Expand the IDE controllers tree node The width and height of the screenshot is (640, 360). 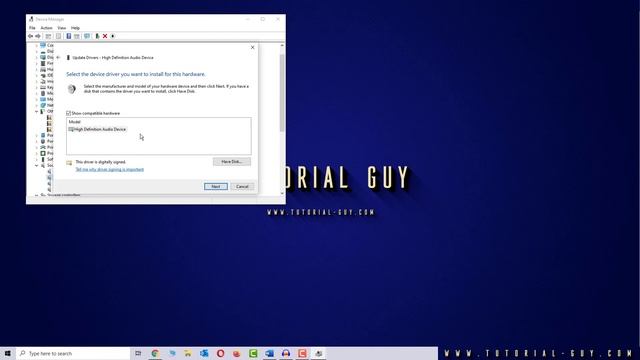coord(36,76)
